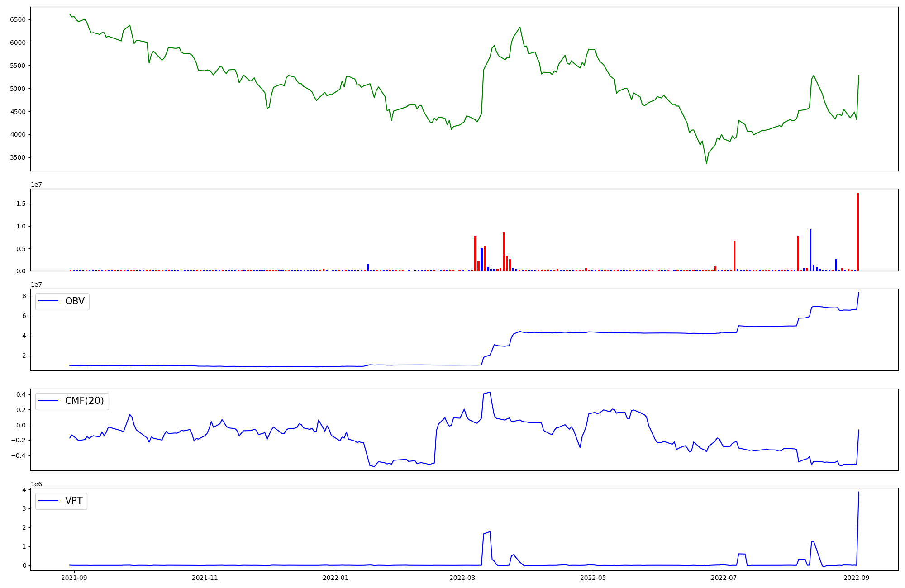Click the 2021-09 x-axis date label
This screenshot has width=905, height=588.
click(74, 578)
